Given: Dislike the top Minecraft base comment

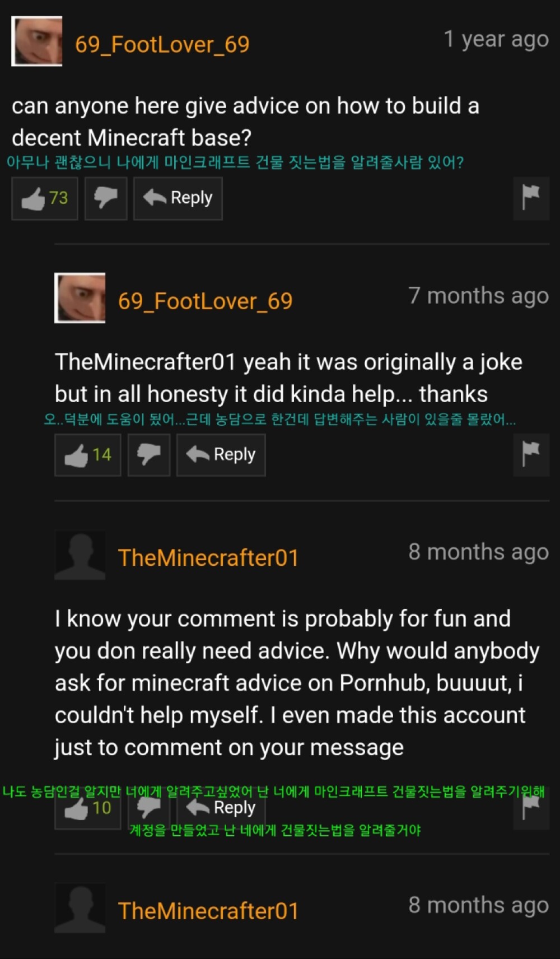Looking at the screenshot, I should 106,198.
